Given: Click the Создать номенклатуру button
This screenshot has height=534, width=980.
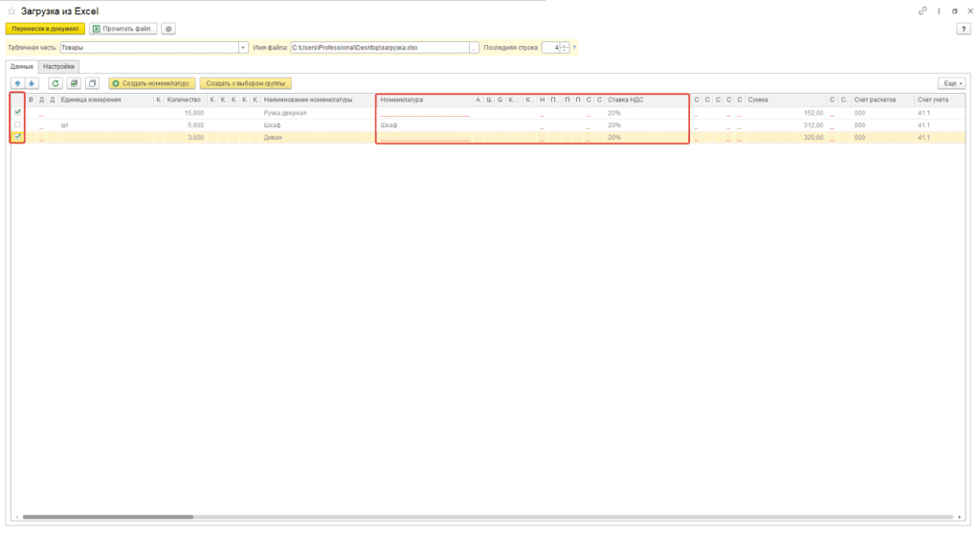Looking at the screenshot, I should (x=152, y=83).
